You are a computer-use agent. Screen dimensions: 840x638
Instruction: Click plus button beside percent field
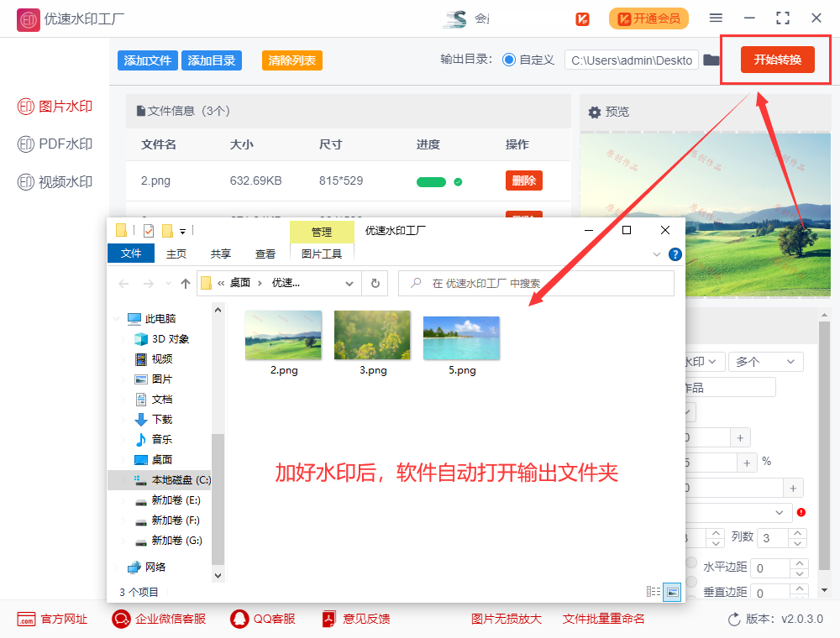[x=747, y=463]
